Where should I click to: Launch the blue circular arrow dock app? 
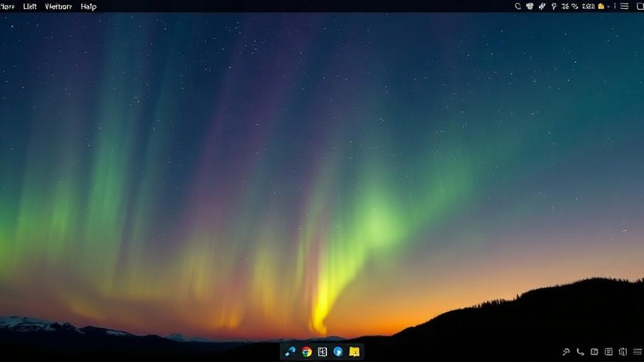point(338,352)
